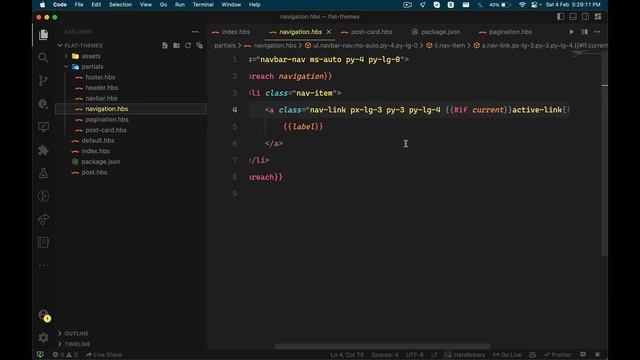The height and width of the screenshot is (360, 640).
Task: Open the Terminal menu
Action: point(203,5)
